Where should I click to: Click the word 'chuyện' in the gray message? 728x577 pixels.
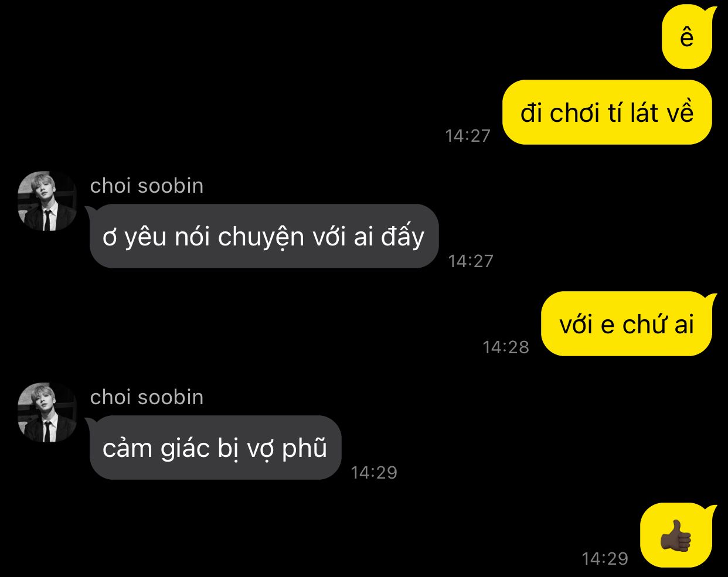(261, 237)
